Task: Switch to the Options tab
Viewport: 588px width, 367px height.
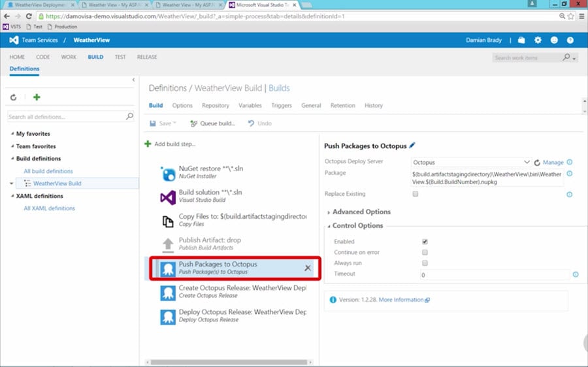Action: point(182,105)
